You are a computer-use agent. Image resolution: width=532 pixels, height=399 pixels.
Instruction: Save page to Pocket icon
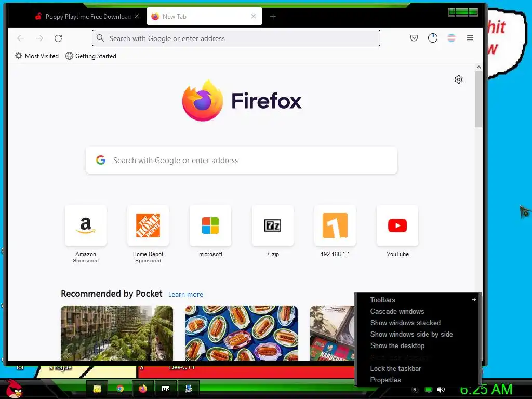[414, 38]
